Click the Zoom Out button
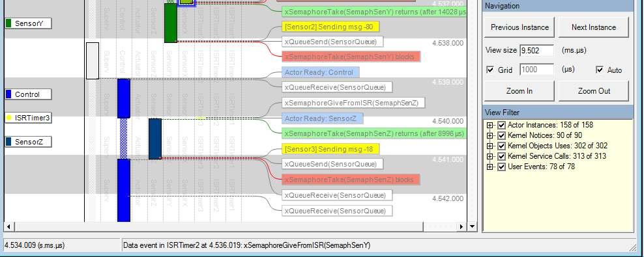Viewport: 644px width, 257px height. [x=593, y=91]
